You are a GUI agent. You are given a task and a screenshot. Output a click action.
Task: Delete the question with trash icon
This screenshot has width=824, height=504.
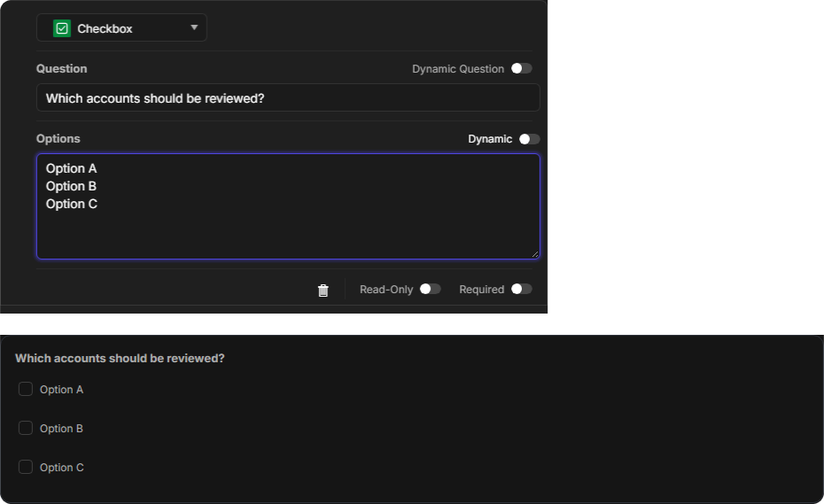[x=323, y=291]
